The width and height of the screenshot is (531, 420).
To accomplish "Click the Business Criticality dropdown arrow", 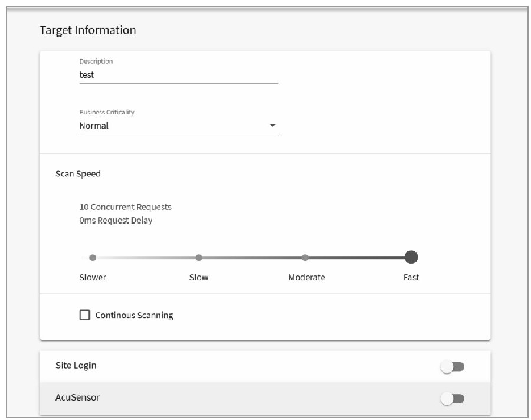I will [272, 125].
